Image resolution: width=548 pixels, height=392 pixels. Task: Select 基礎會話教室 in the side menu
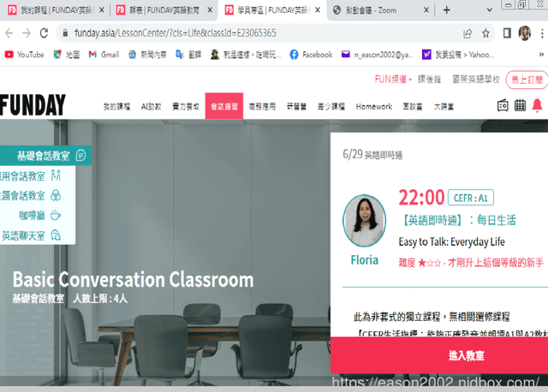(45, 156)
